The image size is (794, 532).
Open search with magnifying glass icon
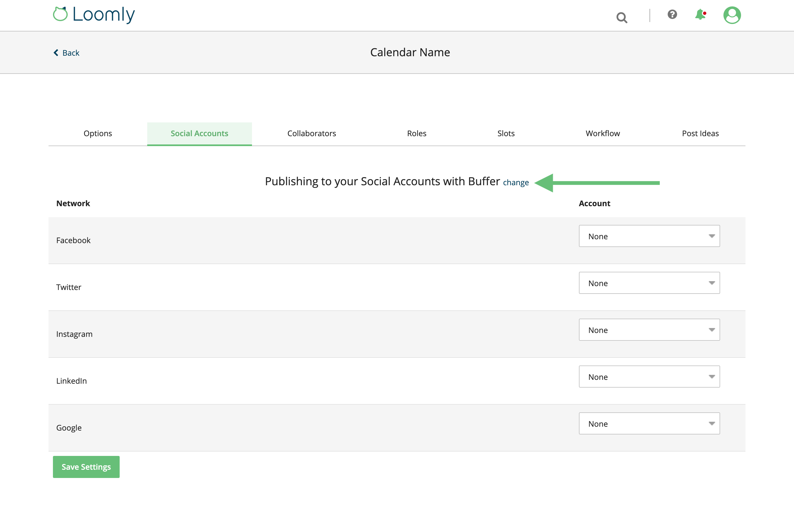click(622, 17)
